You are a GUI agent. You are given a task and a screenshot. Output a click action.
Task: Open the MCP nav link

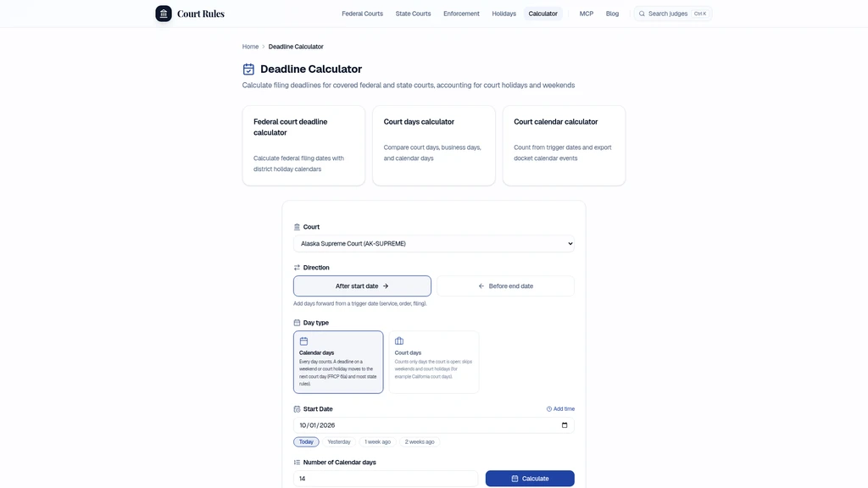click(x=587, y=14)
